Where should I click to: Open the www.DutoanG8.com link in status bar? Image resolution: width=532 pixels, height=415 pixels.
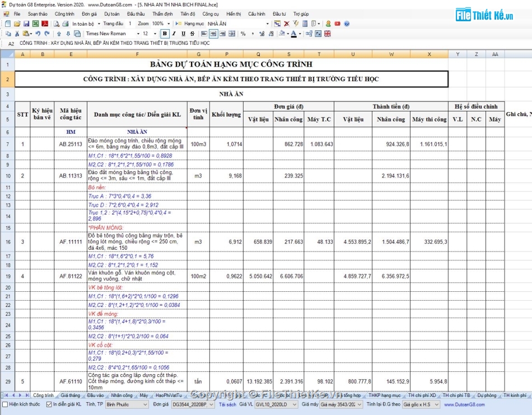464,404
